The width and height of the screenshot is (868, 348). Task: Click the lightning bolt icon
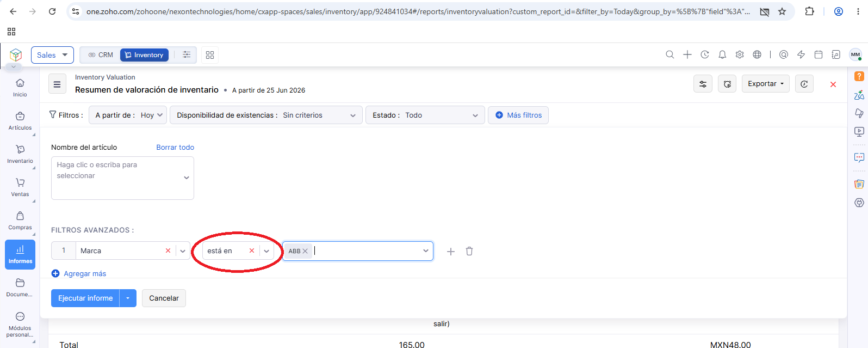pos(801,54)
